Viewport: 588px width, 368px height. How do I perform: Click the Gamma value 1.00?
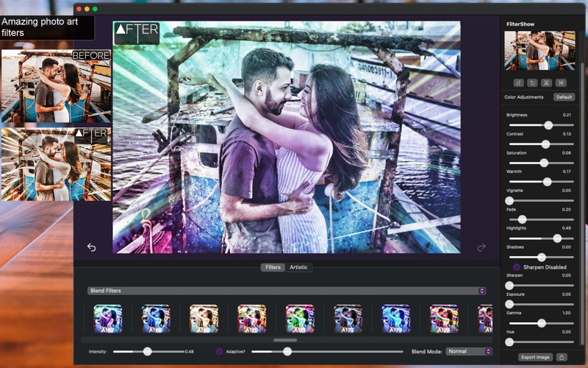click(567, 313)
